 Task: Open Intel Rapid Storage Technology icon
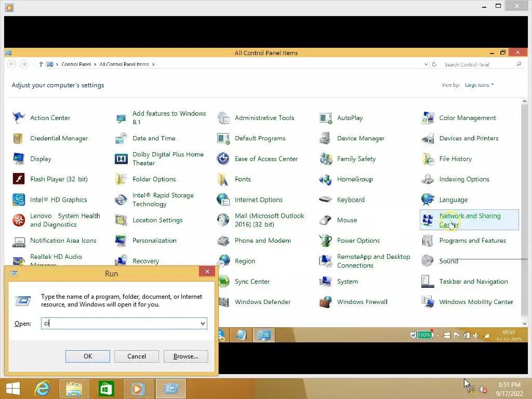click(x=121, y=199)
